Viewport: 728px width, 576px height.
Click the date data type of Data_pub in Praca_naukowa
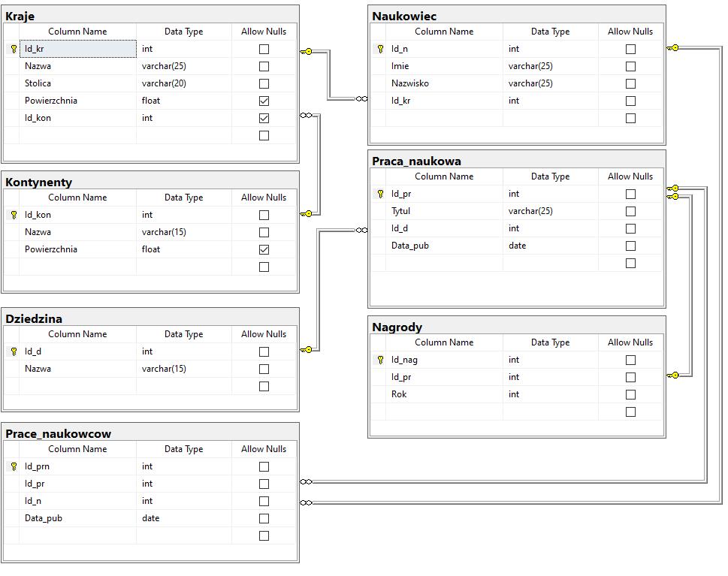pyautogui.click(x=517, y=246)
